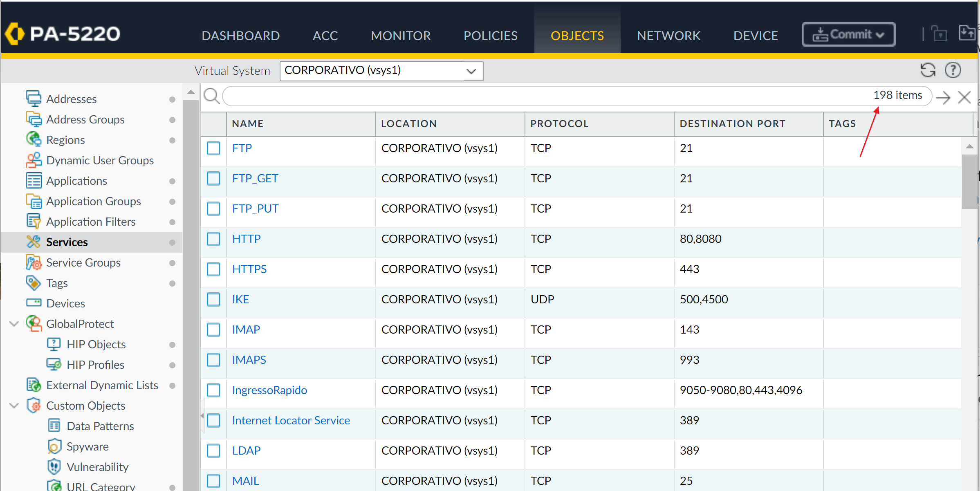
Task: Collapse the GlobalProtect tree section
Action: (x=13, y=323)
